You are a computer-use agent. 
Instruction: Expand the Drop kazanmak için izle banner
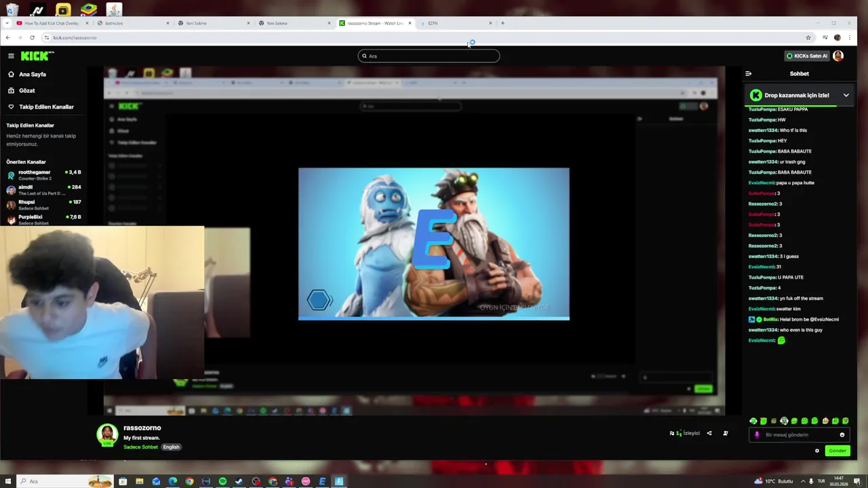point(846,96)
